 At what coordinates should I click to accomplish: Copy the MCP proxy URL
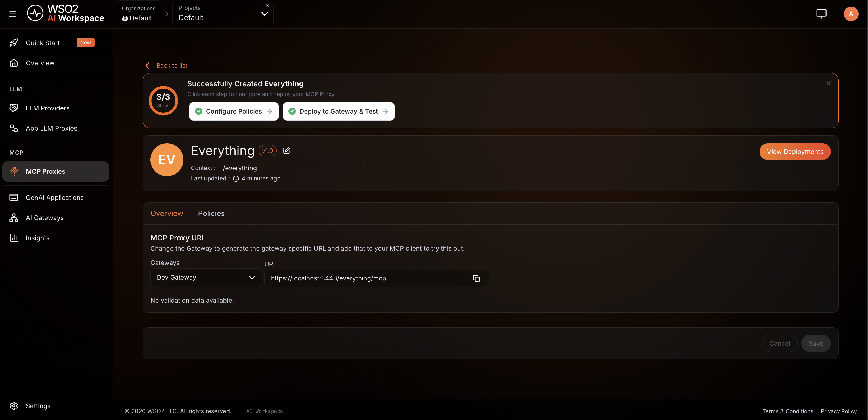[476, 278]
